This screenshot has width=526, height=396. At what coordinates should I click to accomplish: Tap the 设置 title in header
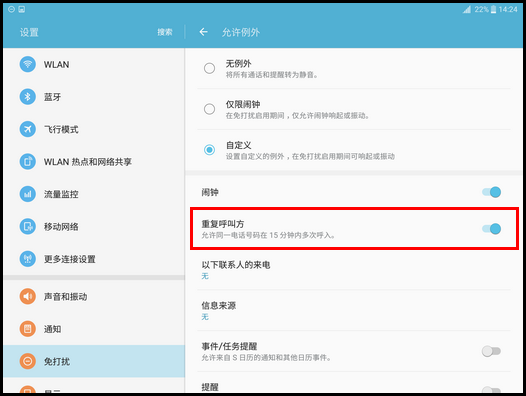[29, 32]
